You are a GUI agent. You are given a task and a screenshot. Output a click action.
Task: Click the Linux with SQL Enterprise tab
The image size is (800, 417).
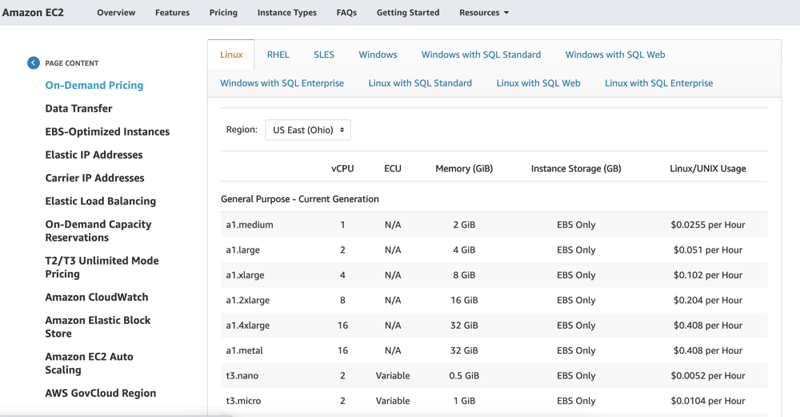pos(659,83)
